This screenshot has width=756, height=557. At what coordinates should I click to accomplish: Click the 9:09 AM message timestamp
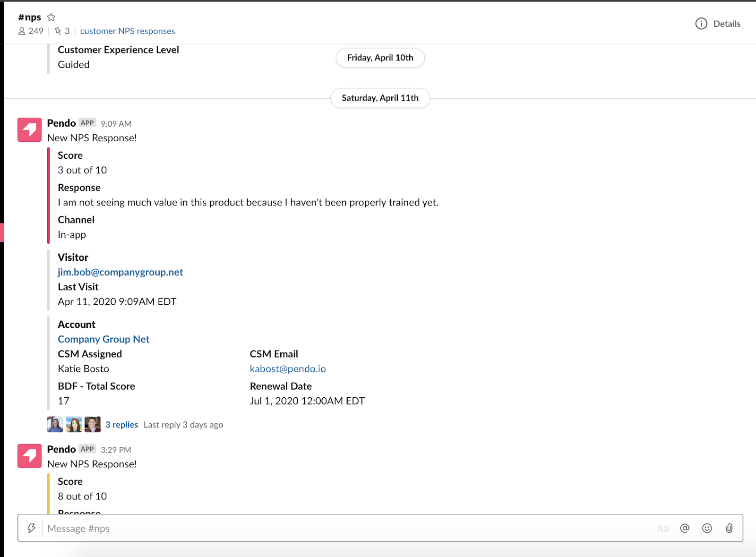coord(116,124)
